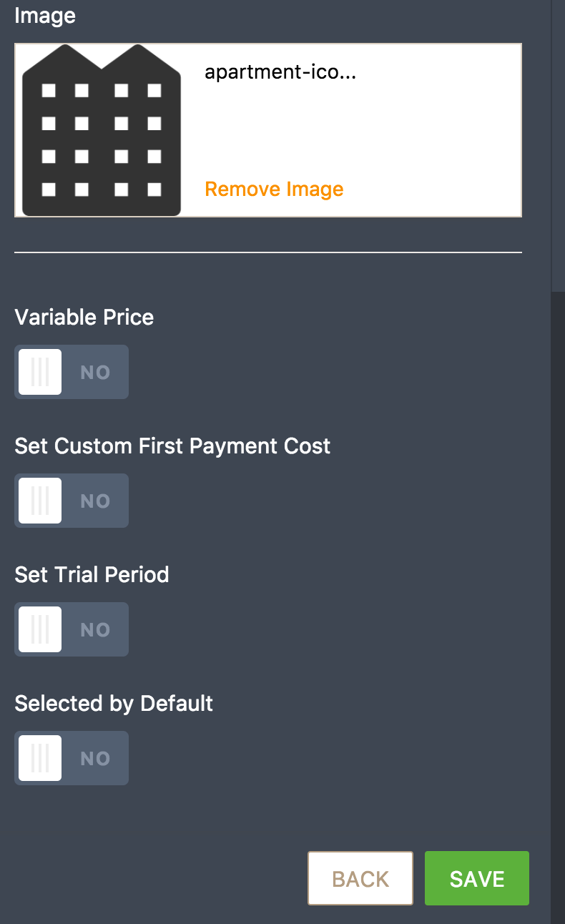Click the apartment building icon thumbnail

click(101, 130)
